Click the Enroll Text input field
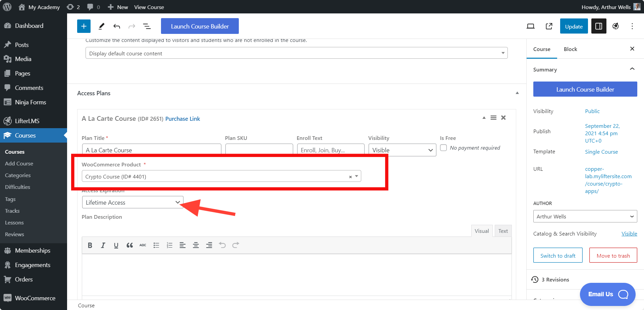This screenshot has height=310, width=644. (x=331, y=149)
